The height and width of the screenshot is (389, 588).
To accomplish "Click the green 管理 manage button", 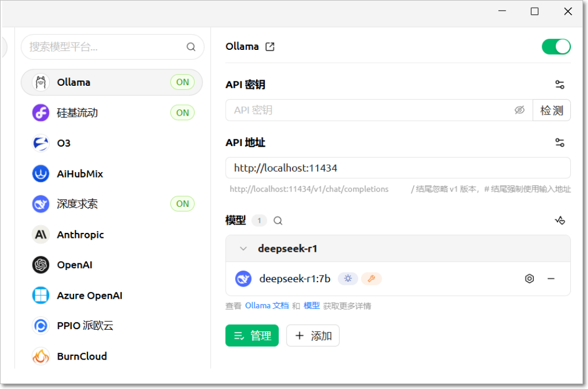I will (x=252, y=335).
